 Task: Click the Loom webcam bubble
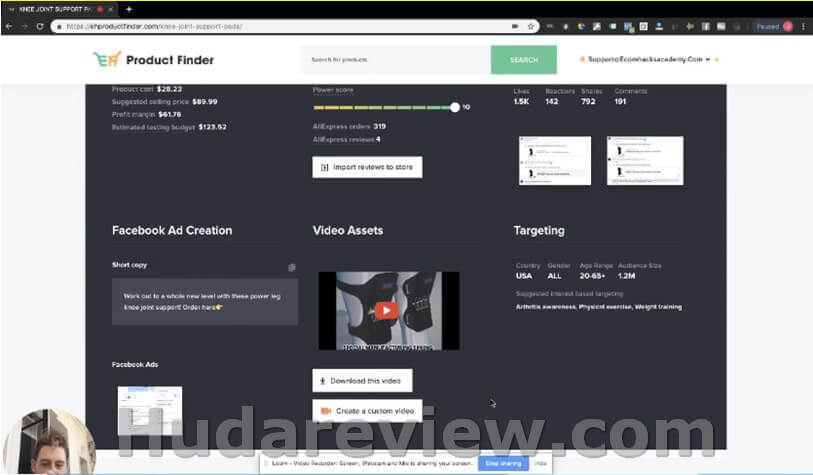[x=49, y=442]
